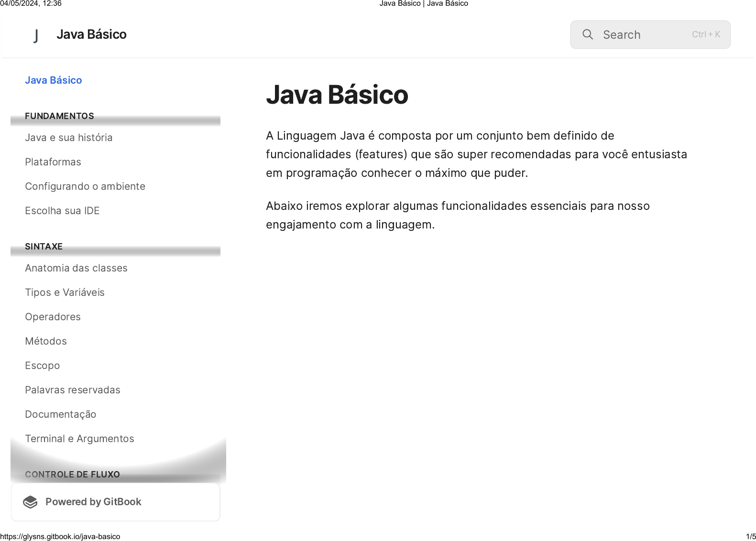Navigate to Tipos e Variáveis
The image size is (756, 541).
pyautogui.click(x=65, y=292)
